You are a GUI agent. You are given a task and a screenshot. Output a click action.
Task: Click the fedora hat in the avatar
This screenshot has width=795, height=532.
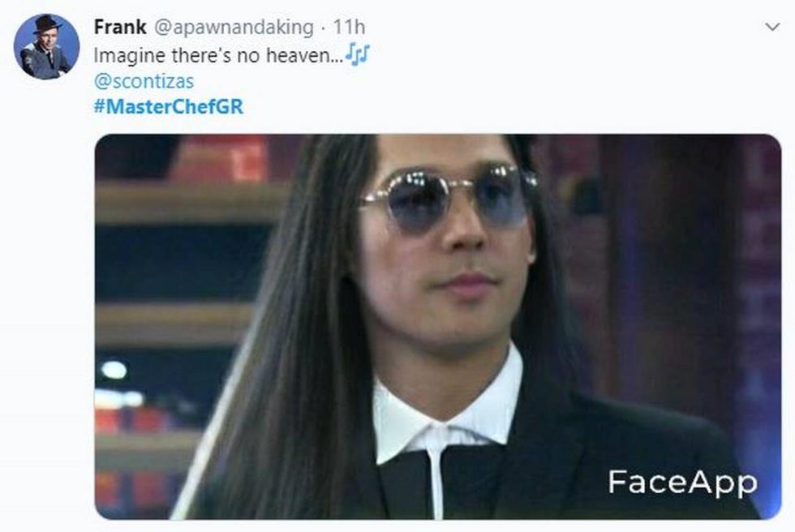(47, 24)
